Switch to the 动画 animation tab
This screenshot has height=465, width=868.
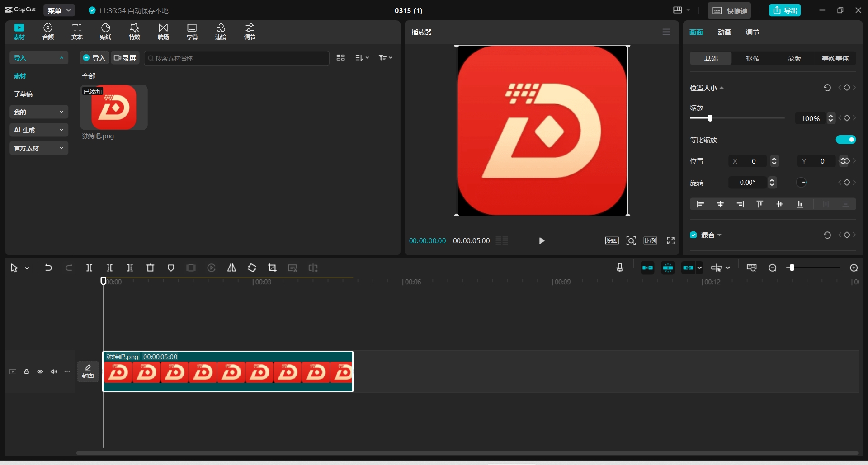coord(724,32)
